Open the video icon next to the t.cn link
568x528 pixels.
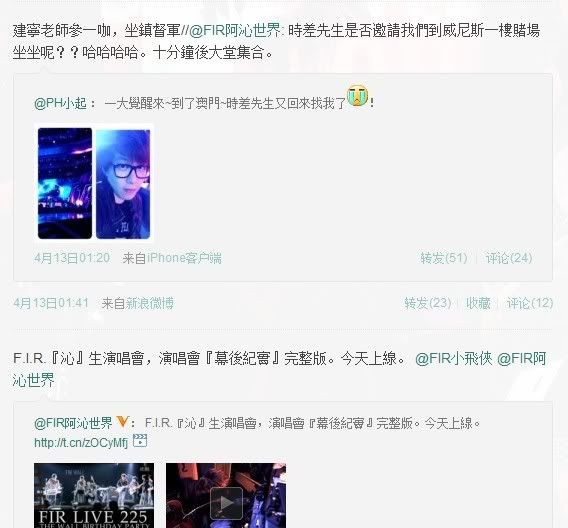click(140, 441)
